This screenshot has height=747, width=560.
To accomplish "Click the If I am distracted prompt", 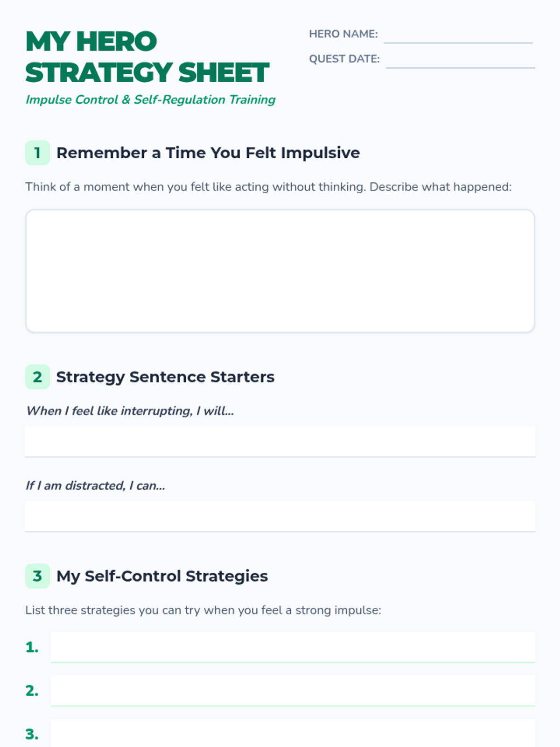I will point(95,486).
